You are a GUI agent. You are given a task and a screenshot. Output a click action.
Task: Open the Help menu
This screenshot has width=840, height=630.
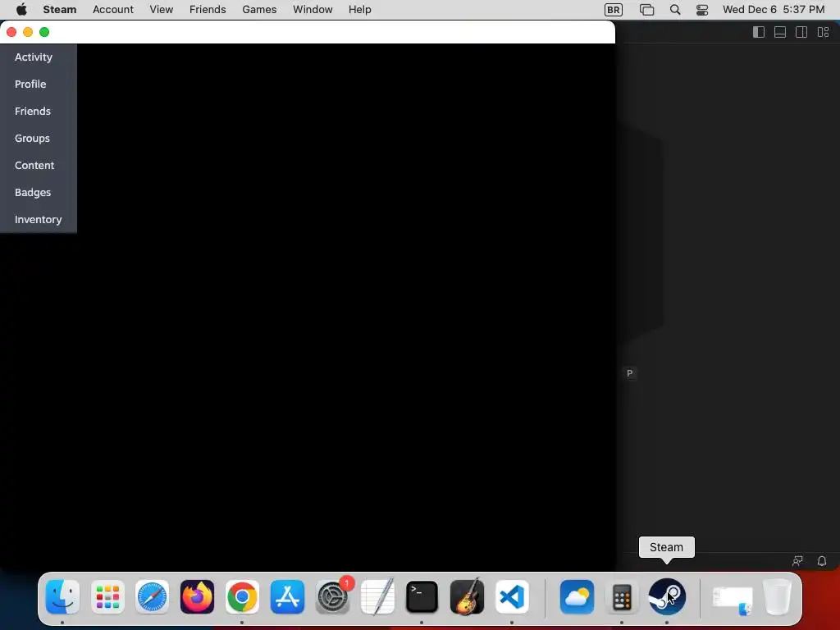pyautogui.click(x=359, y=10)
